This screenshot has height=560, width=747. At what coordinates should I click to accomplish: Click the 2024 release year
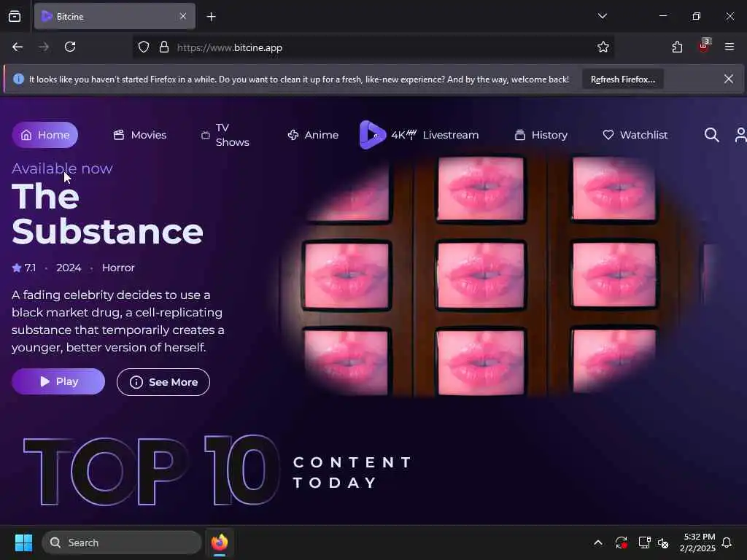pos(69,268)
